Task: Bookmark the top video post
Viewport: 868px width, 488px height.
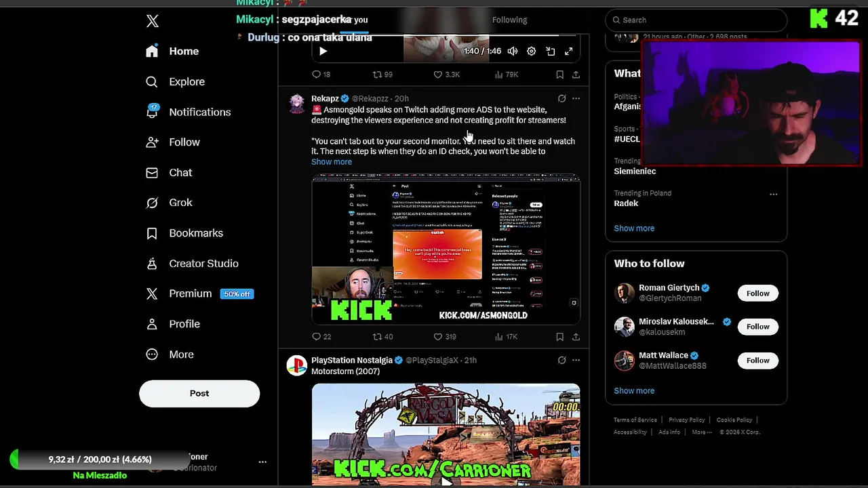Action: coord(559,75)
